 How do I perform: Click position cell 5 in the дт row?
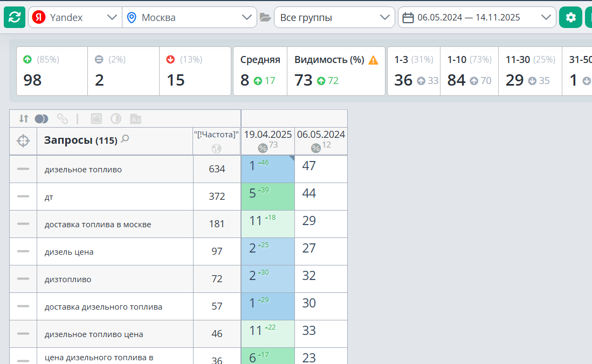point(267,197)
